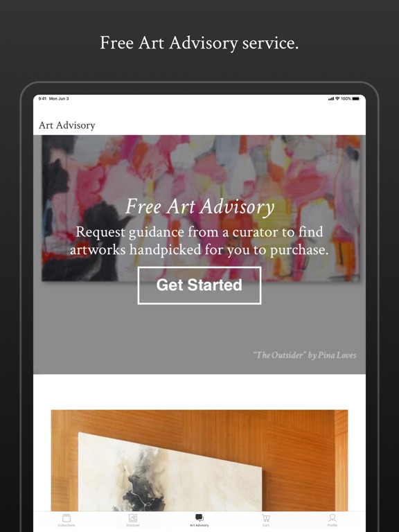Tap the Mon Jun 3 date

click(59, 99)
